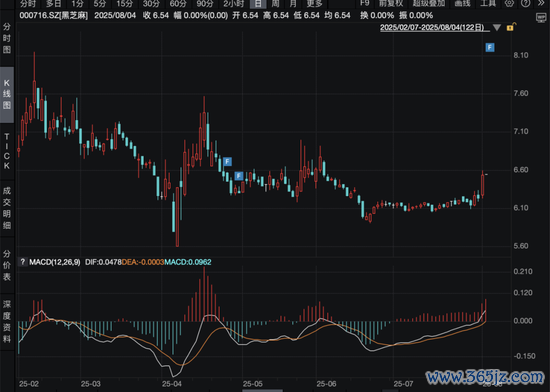This screenshot has width=550, height=392.
Task: Open 成交明细 in the left sidebar
Action: pos(7,208)
